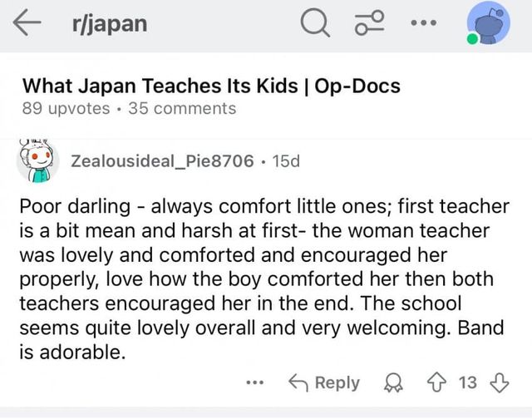Screen dimensions: 532x419
Task: Open search with the magnifier icon
Action: tap(313, 24)
